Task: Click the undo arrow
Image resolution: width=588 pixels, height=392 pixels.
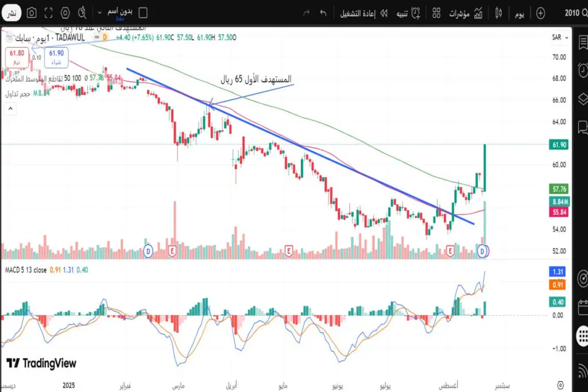Action: point(323,13)
